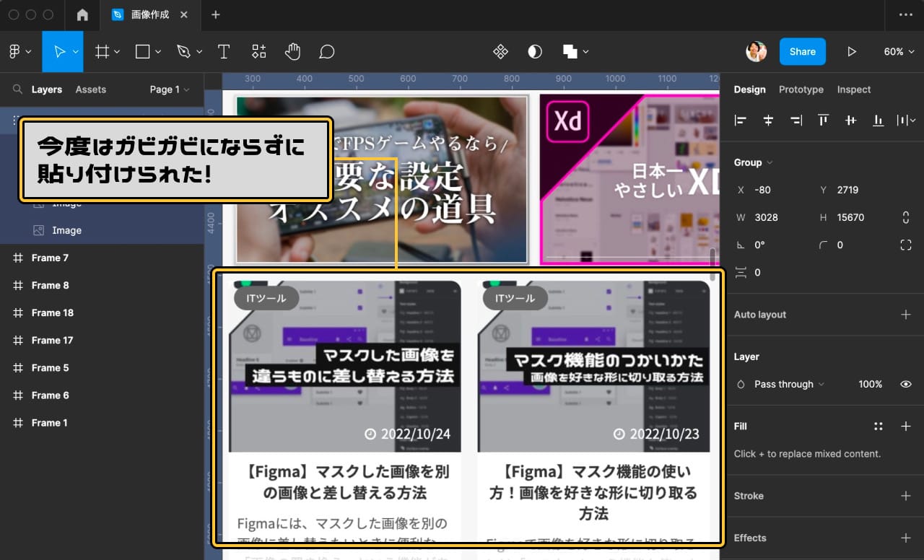Click the search icon in Layers panel
The image size is (924, 560).
[x=17, y=89]
